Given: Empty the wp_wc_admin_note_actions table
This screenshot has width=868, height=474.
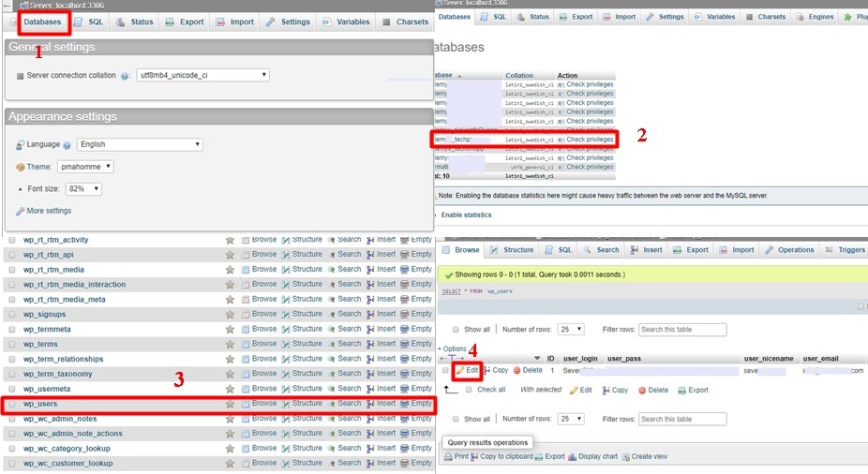Looking at the screenshot, I should point(416,434).
